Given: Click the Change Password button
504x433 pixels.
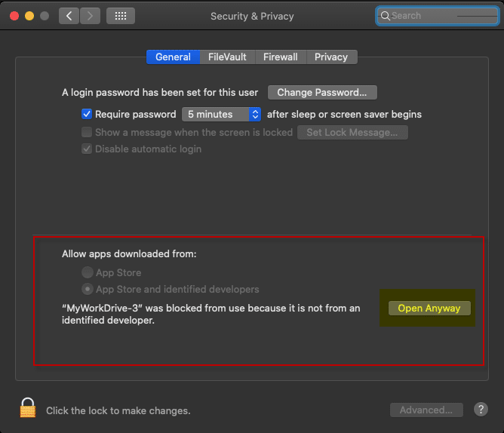Looking at the screenshot, I should pyautogui.click(x=322, y=93).
